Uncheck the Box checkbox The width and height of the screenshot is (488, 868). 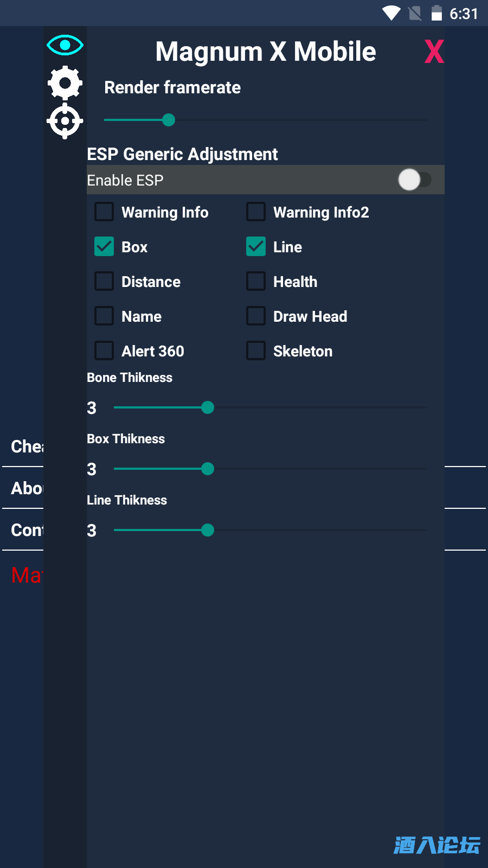pos(104,246)
